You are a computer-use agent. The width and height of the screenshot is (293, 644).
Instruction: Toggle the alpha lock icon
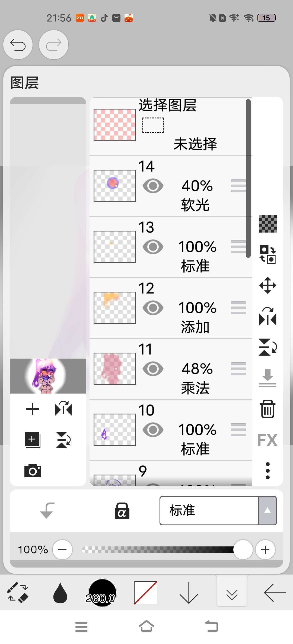[122, 511]
